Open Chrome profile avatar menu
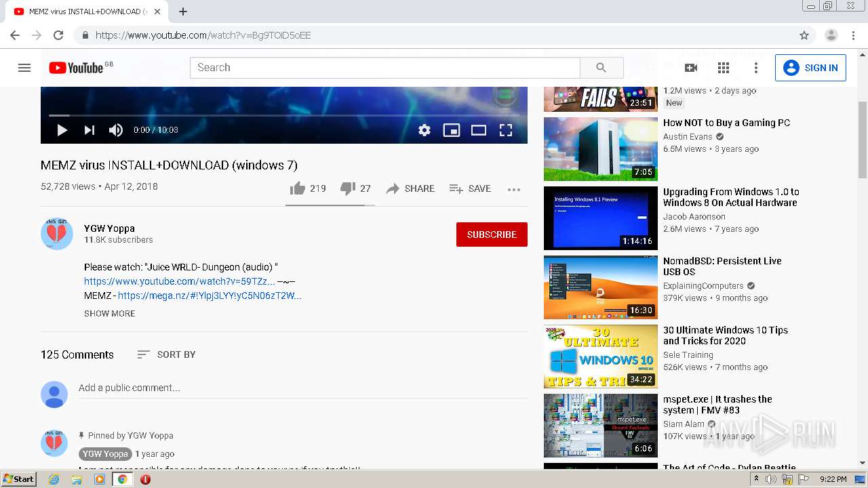 point(831,35)
